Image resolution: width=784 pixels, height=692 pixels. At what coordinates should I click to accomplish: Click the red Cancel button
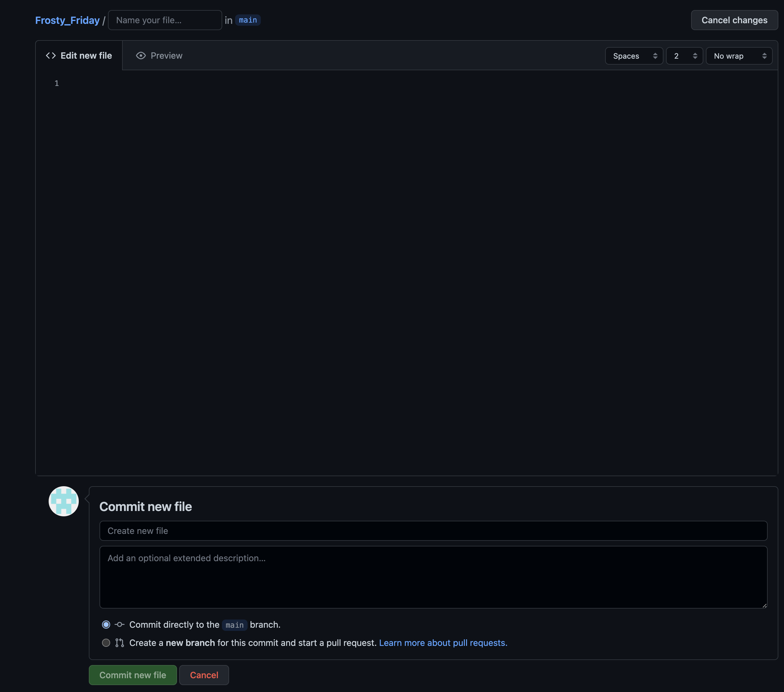tap(204, 675)
